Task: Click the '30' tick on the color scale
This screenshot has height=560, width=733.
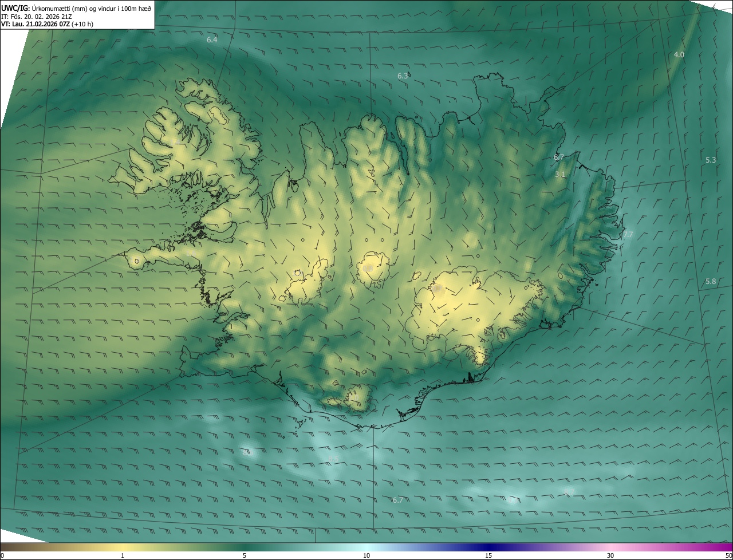Action: [x=610, y=555]
